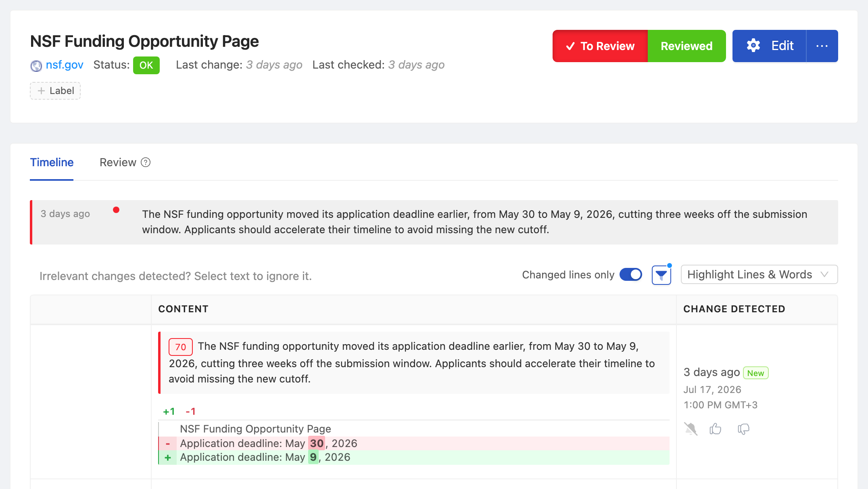The width and height of the screenshot is (868, 489).
Task: Click the '3 days ago' timeline summary entry
Action: click(x=434, y=222)
